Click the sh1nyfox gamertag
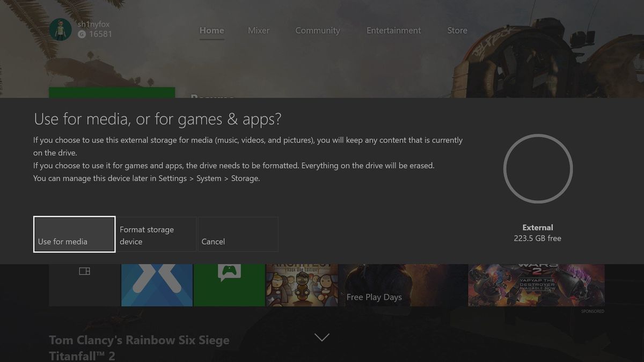 tap(93, 24)
